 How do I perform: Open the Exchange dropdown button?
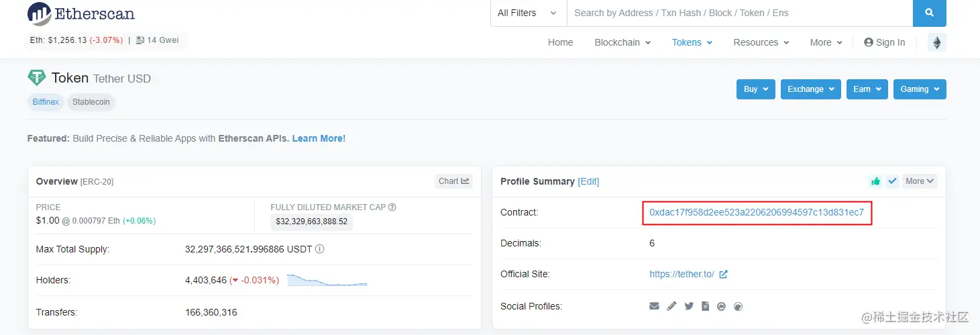811,89
